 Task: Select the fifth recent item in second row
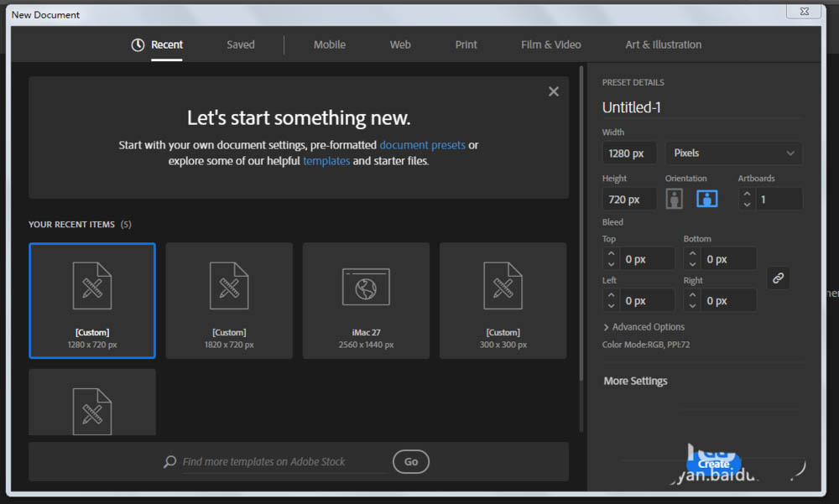[92, 402]
